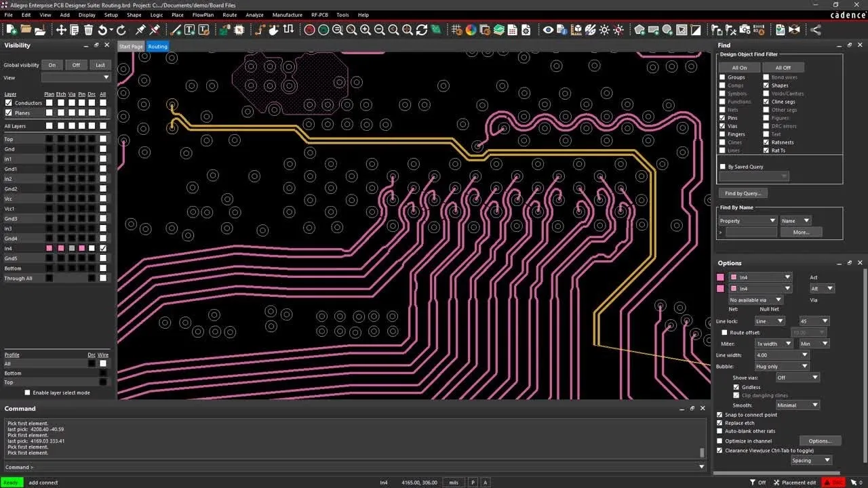
Task: Open the Alt layer dropdown in Options
Action: coord(821,289)
